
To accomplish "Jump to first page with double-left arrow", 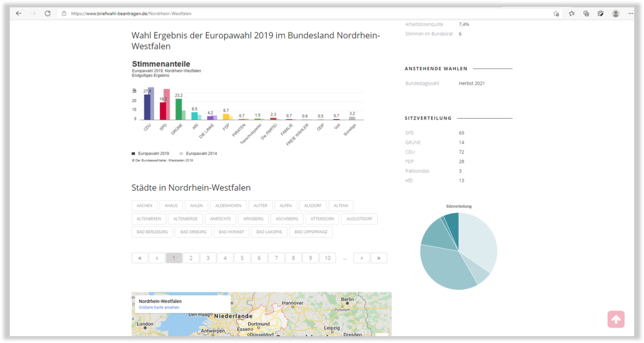I will (x=140, y=258).
